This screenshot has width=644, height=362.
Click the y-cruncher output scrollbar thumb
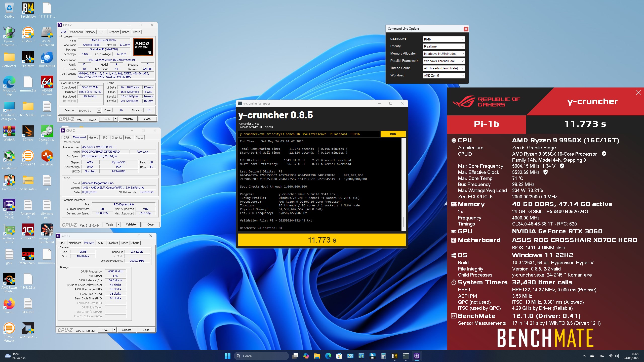click(x=404, y=222)
